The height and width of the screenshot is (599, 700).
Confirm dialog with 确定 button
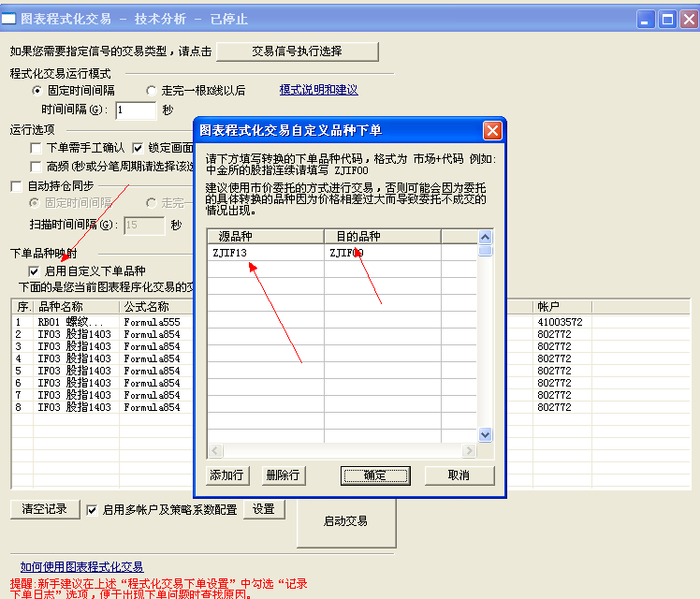click(375, 475)
